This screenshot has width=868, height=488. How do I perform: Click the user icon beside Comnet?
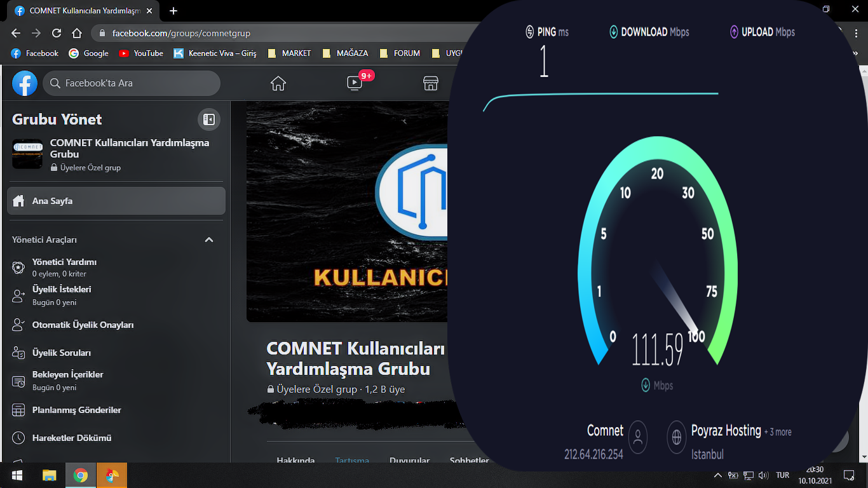pos(637,437)
